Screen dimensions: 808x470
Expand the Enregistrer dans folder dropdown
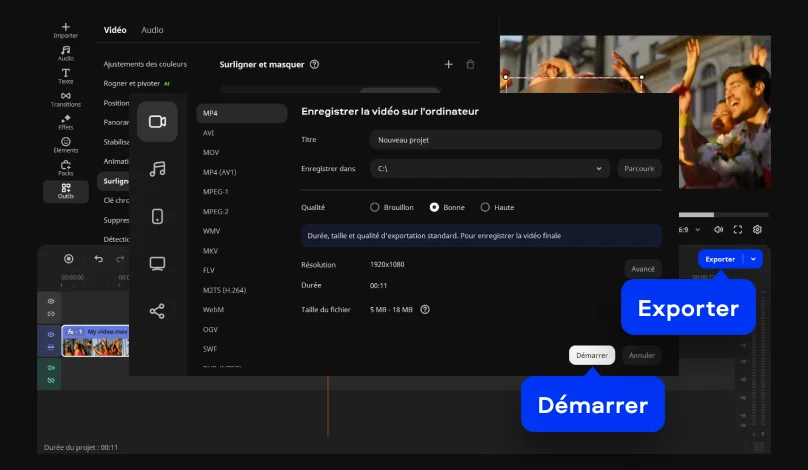pos(599,169)
